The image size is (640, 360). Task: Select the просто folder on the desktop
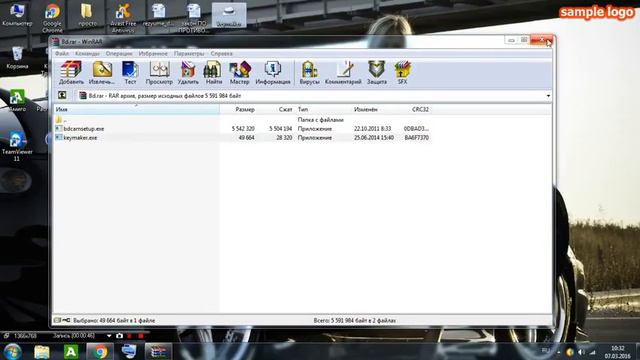click(87, 16)
